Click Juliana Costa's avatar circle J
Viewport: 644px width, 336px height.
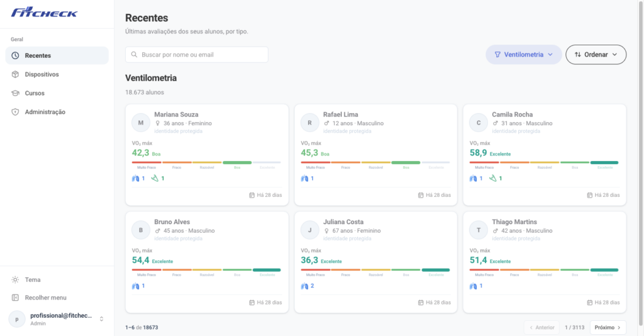coord(309,230)
